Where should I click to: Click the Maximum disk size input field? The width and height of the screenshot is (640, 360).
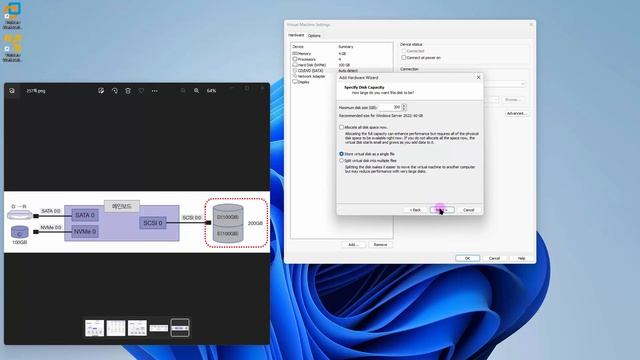390,107
